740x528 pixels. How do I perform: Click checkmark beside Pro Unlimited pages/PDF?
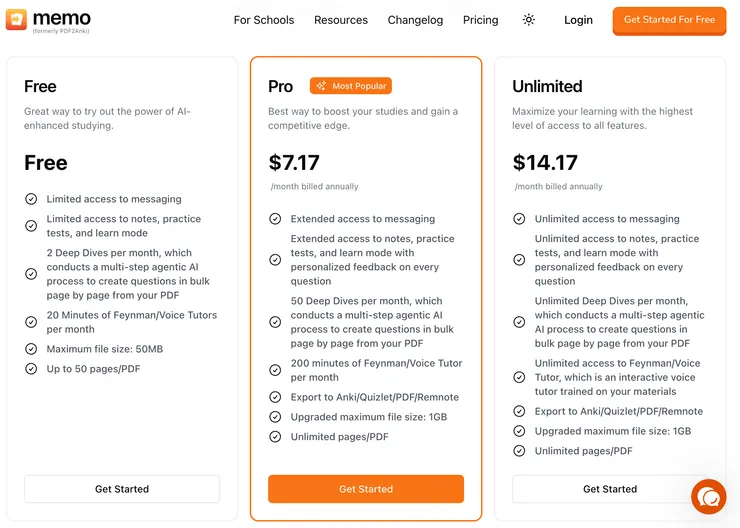click(x=275, y=437)
